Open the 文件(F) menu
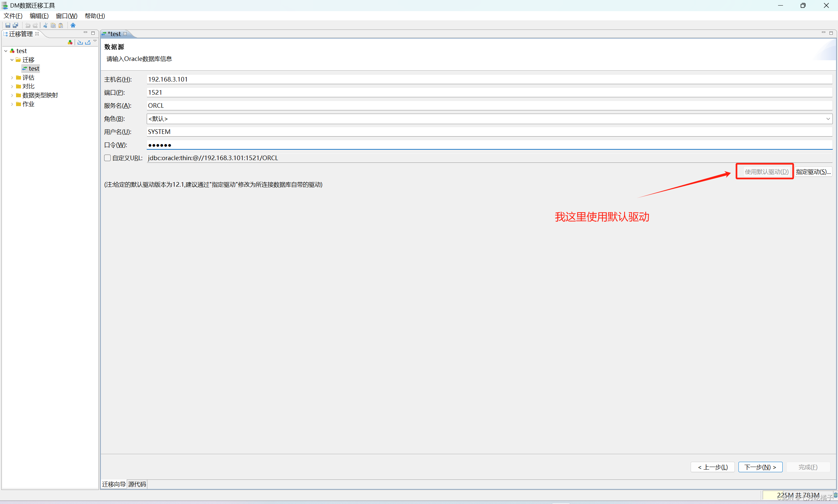This screenshot has height=504, width=838. pos(13,16)
